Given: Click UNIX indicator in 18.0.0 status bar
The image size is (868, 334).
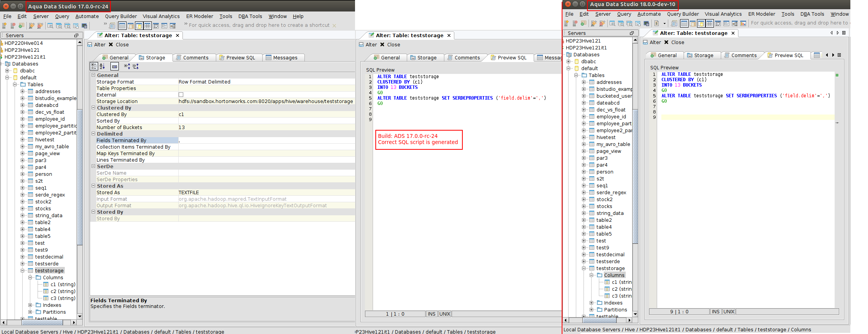Looking at the screenshot, I should pyautogui.click(x=728, y=311).
